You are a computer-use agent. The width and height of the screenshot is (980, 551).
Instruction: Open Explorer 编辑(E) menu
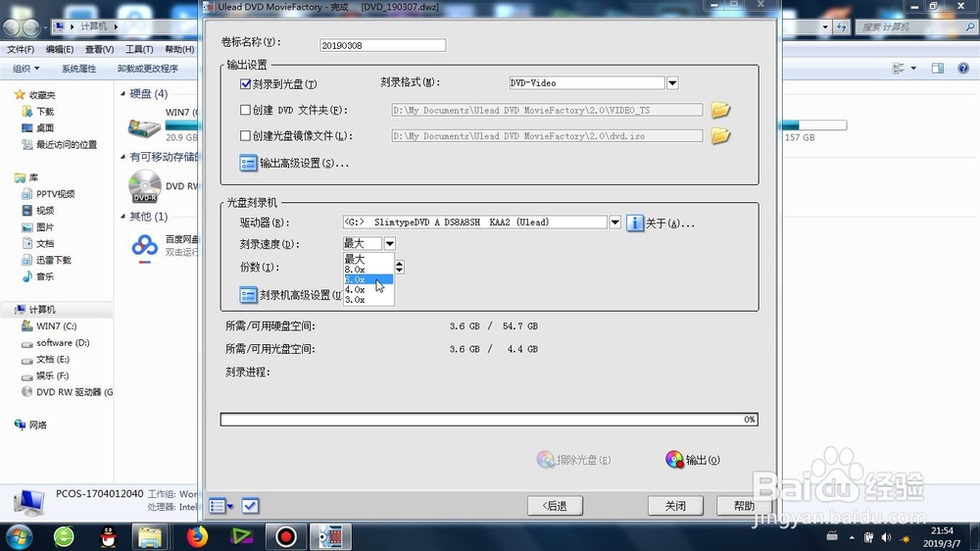click(60, 49)
